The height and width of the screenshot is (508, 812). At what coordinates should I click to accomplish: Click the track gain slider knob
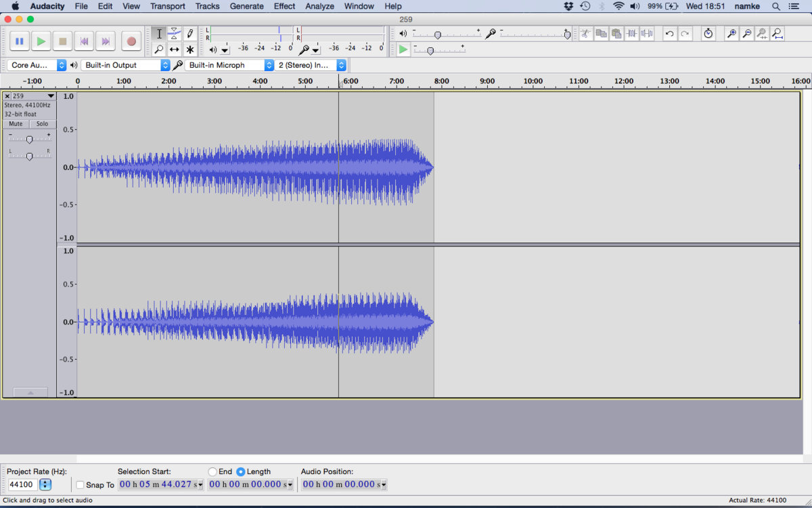point(29,140)
